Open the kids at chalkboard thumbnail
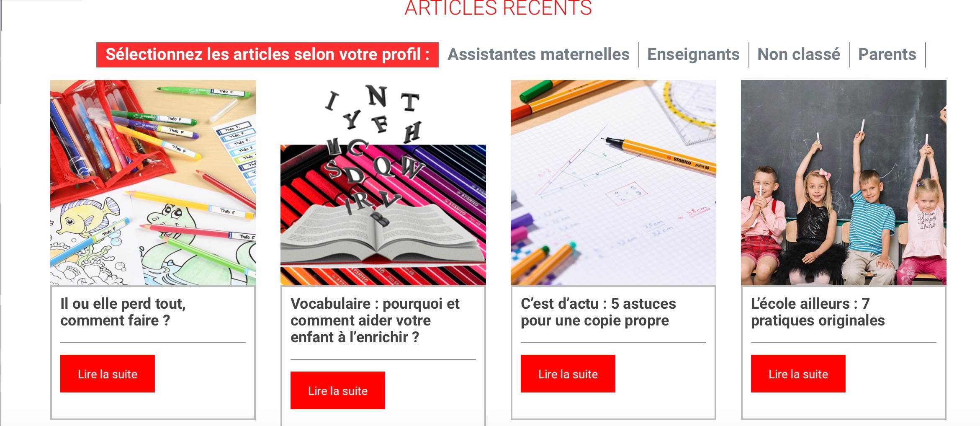Viewport: 980px width, 426px height. [x=844, y=183]
